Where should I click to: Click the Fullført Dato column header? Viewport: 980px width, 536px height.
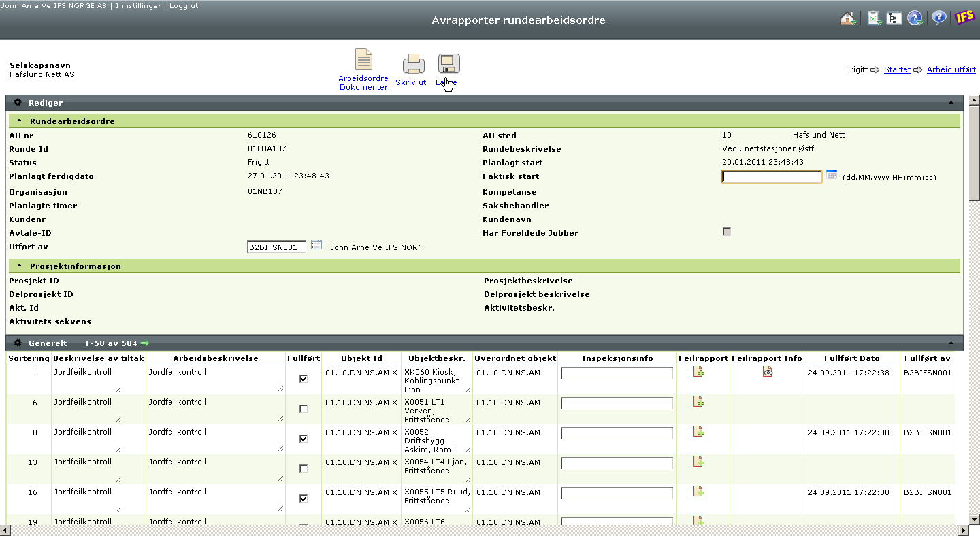[851, 358]
